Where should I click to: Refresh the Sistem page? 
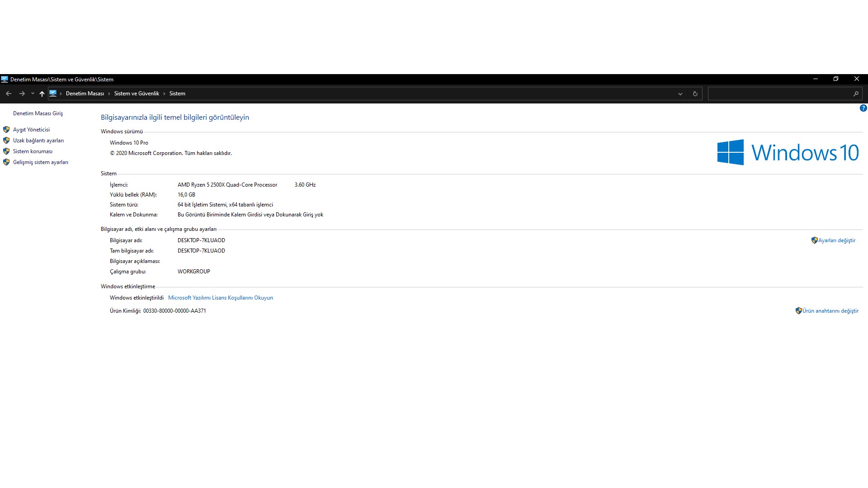tap(695, 94)
